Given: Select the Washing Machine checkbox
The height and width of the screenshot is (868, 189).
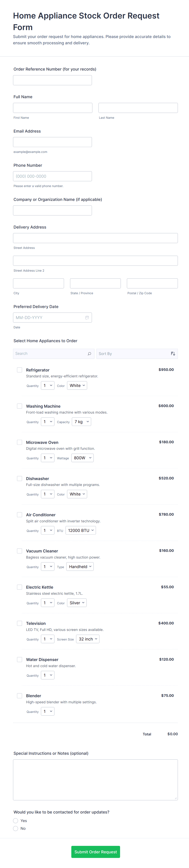Looking at the screenshot, I should (x=20, y=406).
